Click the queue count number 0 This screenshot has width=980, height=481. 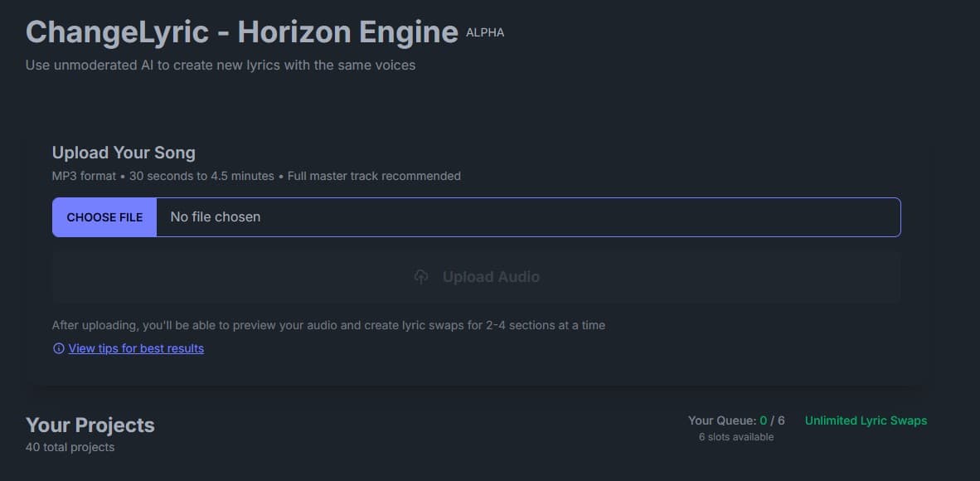click(x=763, y=420)
